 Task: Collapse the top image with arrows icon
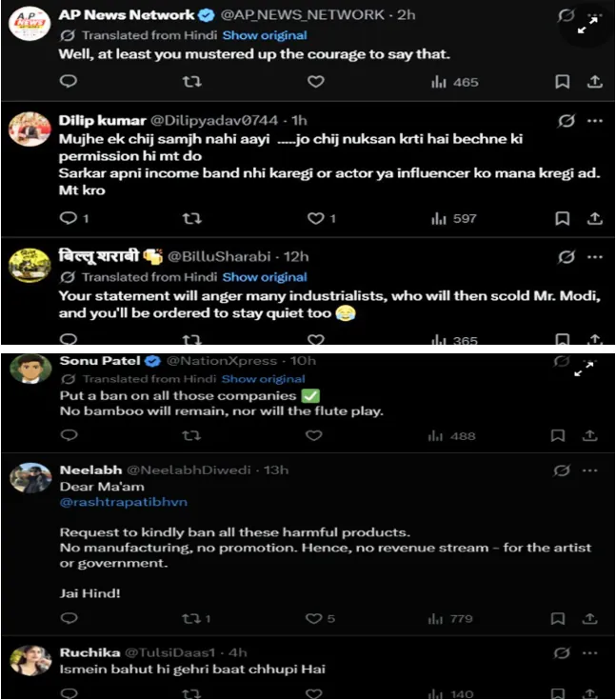(587, 24)
